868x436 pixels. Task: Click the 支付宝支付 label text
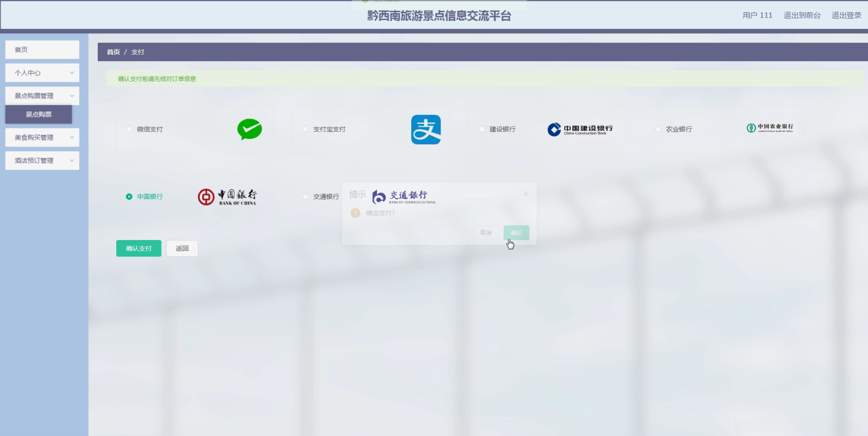329,130
